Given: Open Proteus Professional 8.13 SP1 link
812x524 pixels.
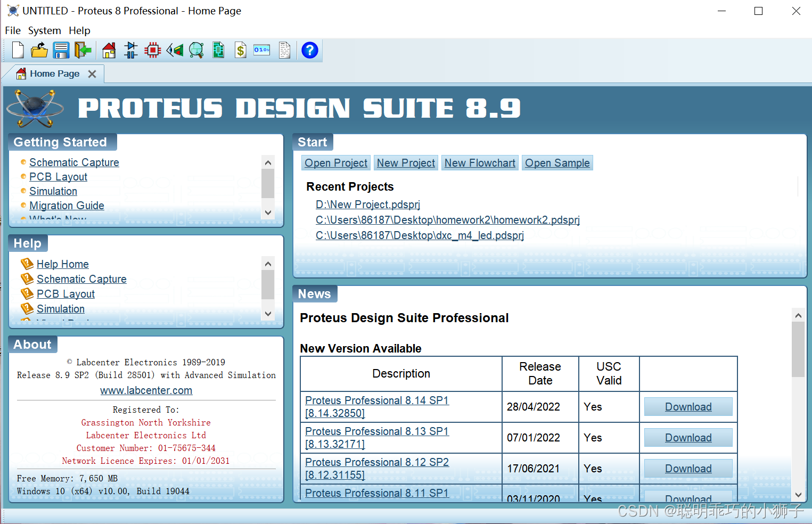Looking at the screenshot, I should (377, 438).
